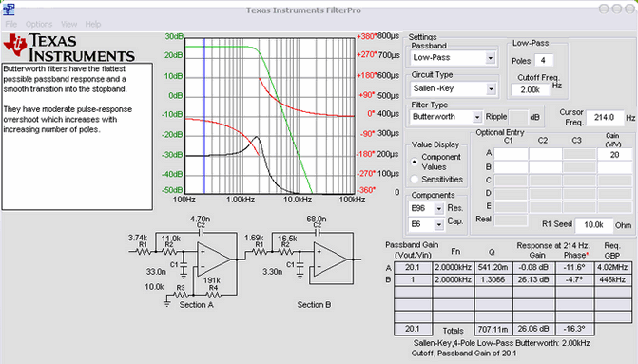
Task: Click row B gain cell 26.13 dB
Action: (x=533, y=279)
